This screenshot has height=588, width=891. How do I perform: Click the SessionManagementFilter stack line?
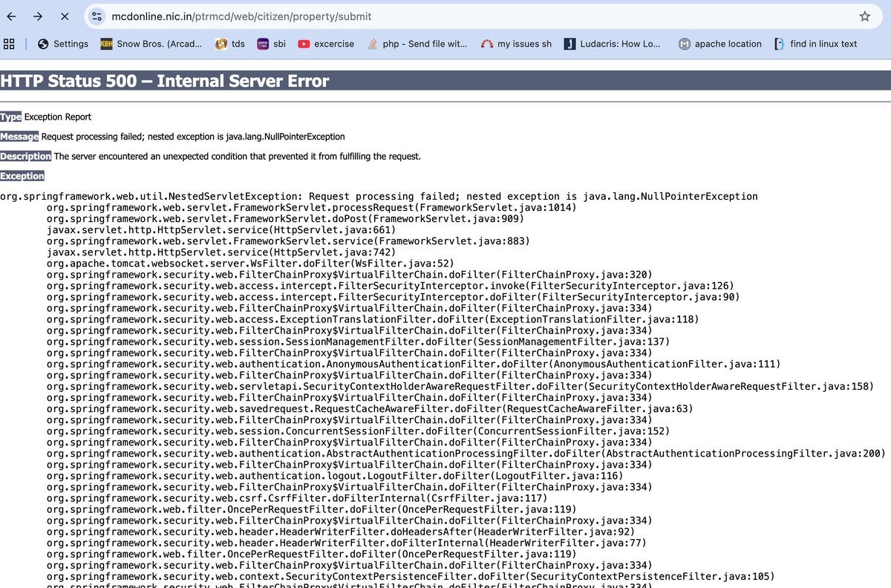(x=358, y=342)
